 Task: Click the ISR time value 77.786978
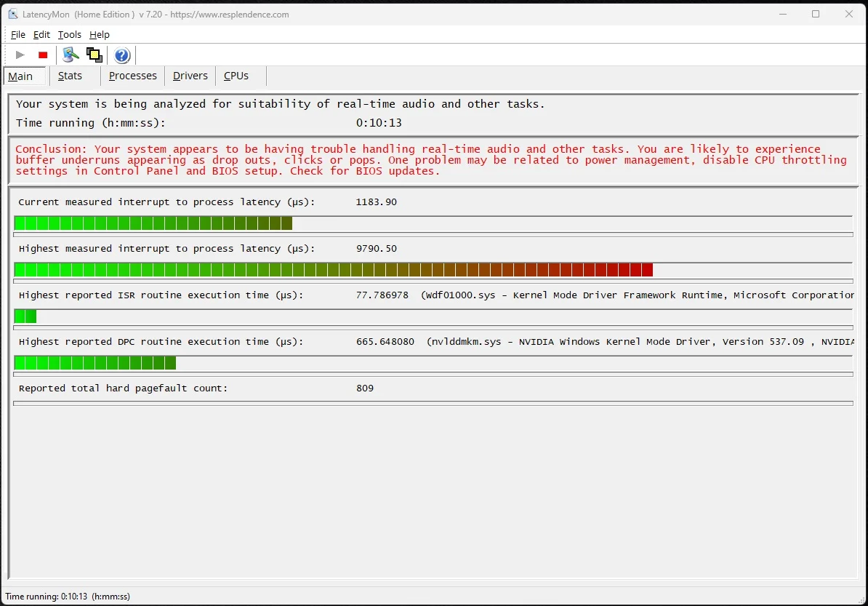coord(382,295)
